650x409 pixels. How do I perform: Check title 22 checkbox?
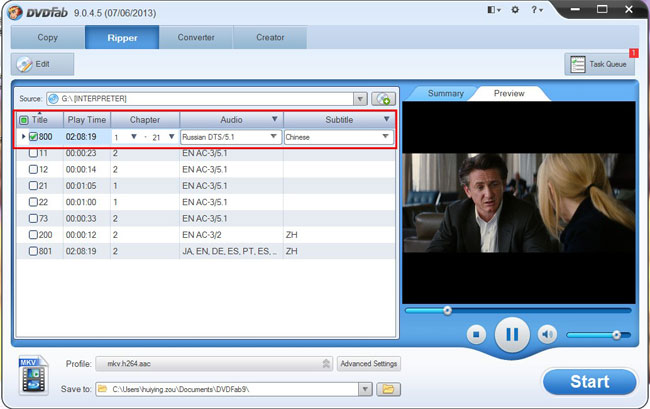click(x=33, y=202)
